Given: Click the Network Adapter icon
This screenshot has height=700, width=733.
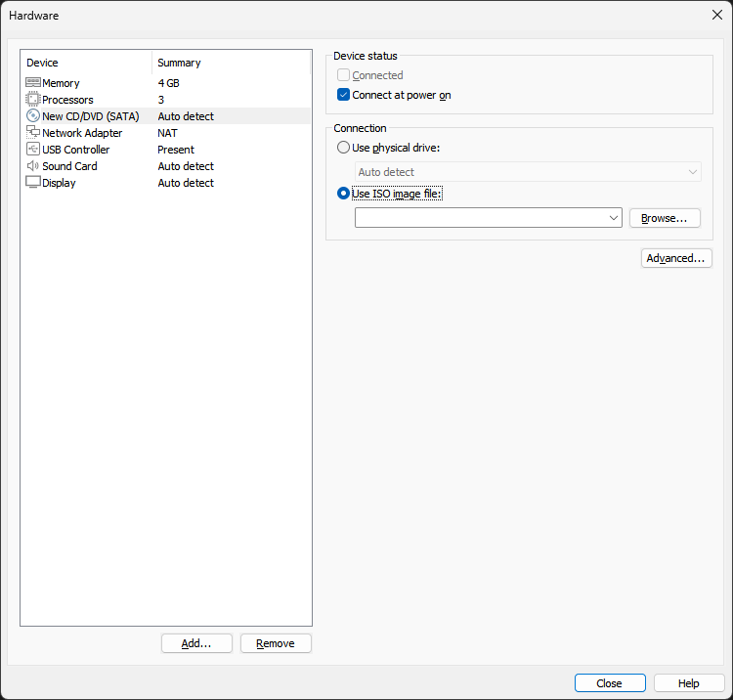Looking at the screenshot, I should (x=33, y=133).
